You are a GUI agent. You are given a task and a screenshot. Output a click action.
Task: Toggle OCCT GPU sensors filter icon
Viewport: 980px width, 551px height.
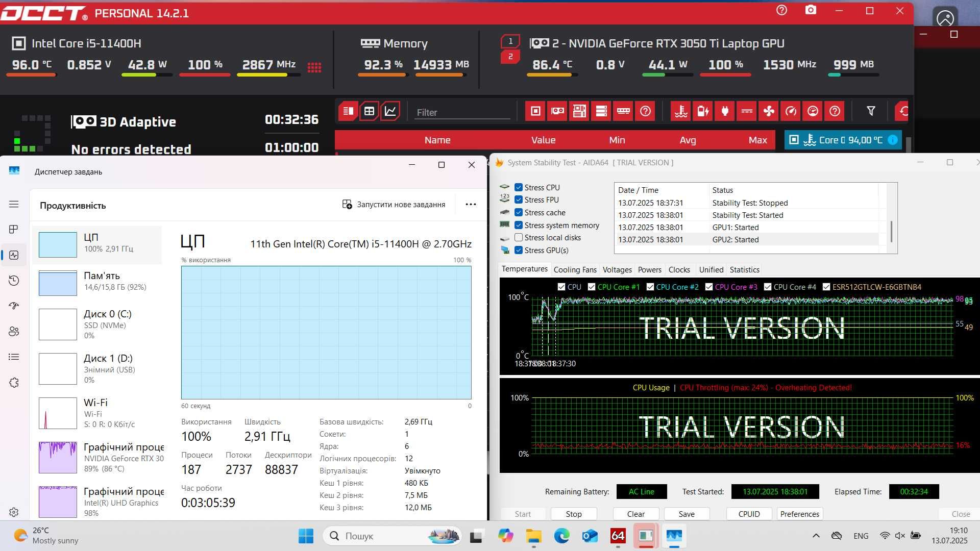point(557,111)
